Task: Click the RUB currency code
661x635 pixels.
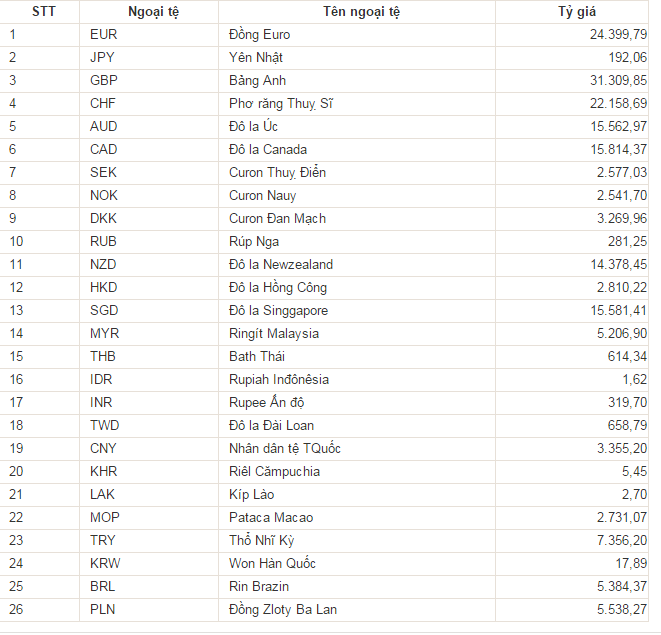Action: coord(104,241)
